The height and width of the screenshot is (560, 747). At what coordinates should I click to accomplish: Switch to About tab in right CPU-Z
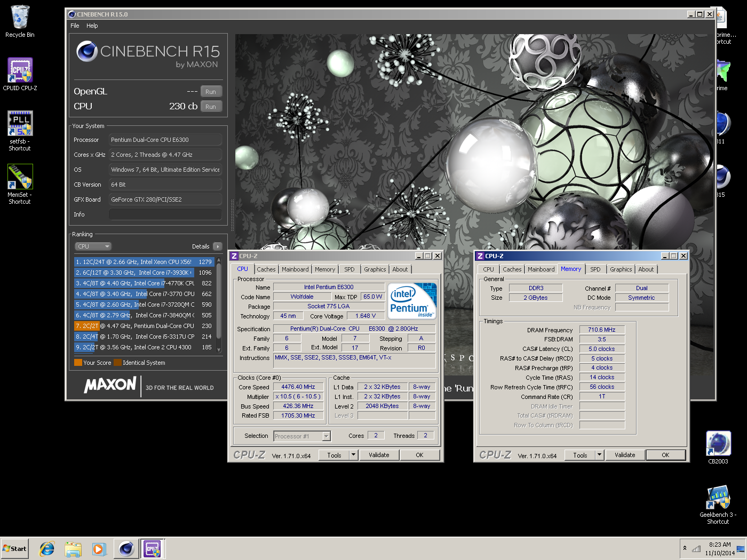pyautogui.click(x=646, y=270)
